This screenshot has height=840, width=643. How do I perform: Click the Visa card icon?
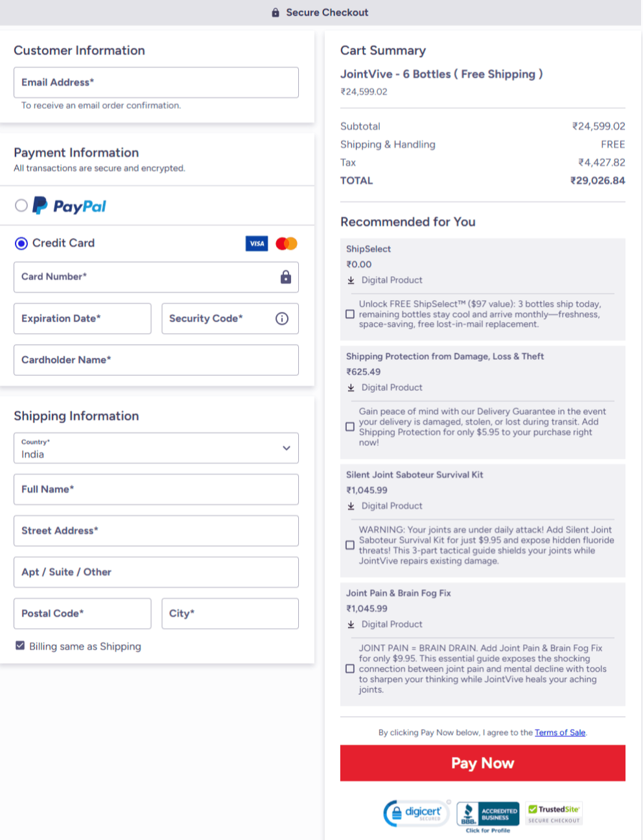pyautogui.click(x=256, y=243)
